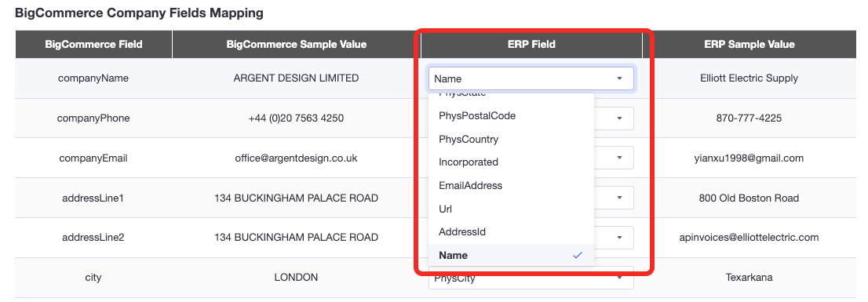This screenshot has height=302, width=868.
Task: Click the ARGENT DESIGN LIMITED cell
Action: (296, 78)
